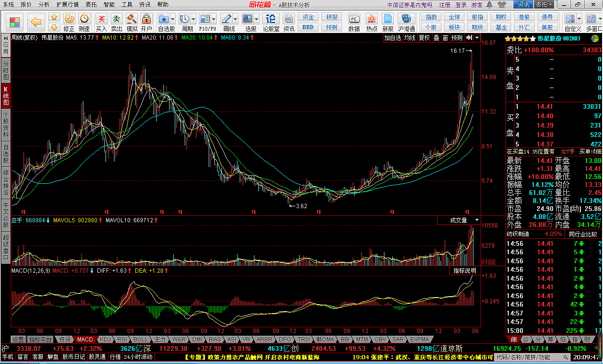The height and width of the screenshot is (364, 603).
Task: Toggle 均线 moving average lines
Action: pos(409,38)
